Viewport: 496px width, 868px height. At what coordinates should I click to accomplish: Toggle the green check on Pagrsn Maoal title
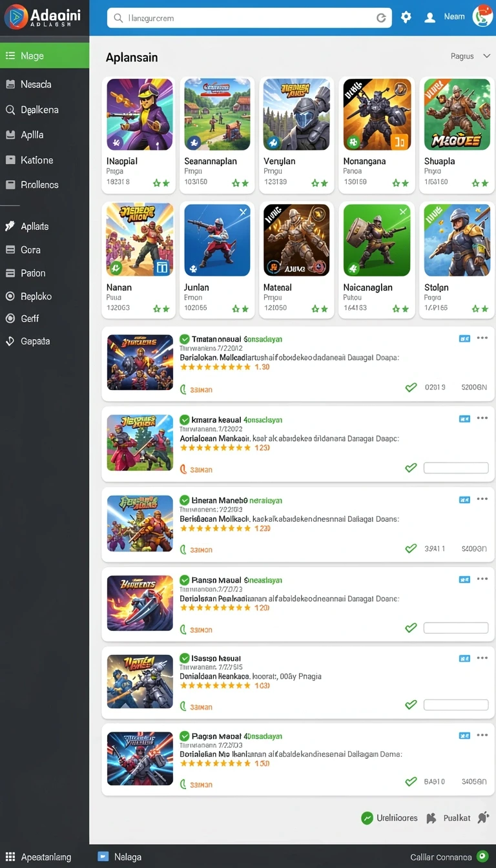click(x=185, y=736)
